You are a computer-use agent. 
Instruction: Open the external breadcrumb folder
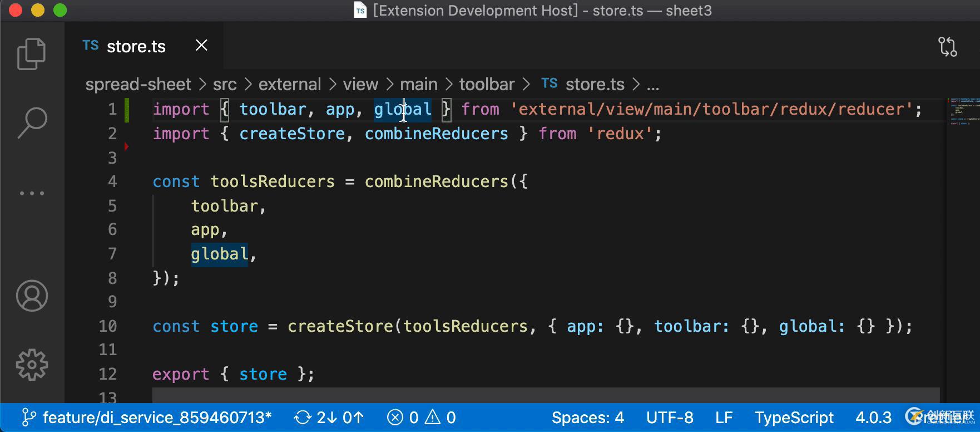(x=289, y=85)
